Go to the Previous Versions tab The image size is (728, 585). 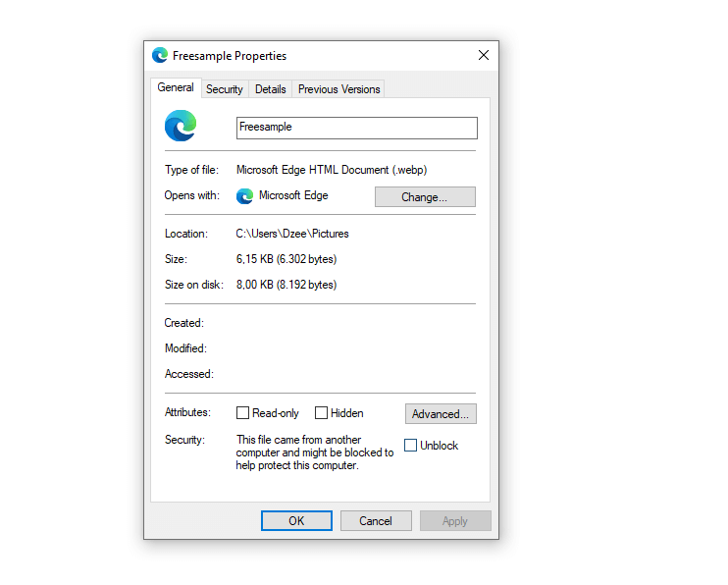click(x=338, y=89)
